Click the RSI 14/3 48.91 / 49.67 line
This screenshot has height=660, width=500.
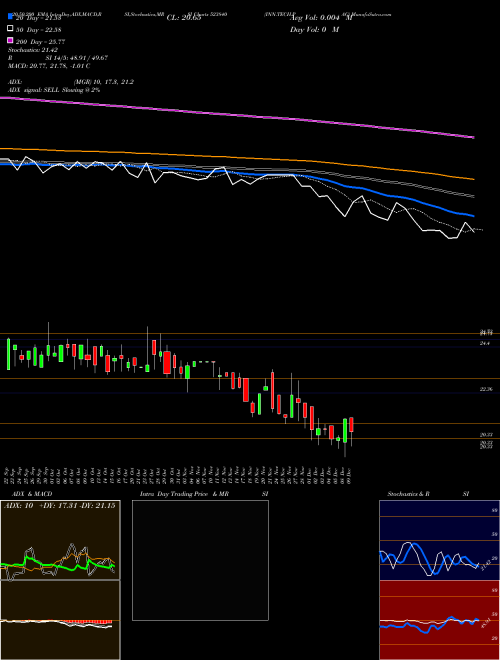[58, 58]
